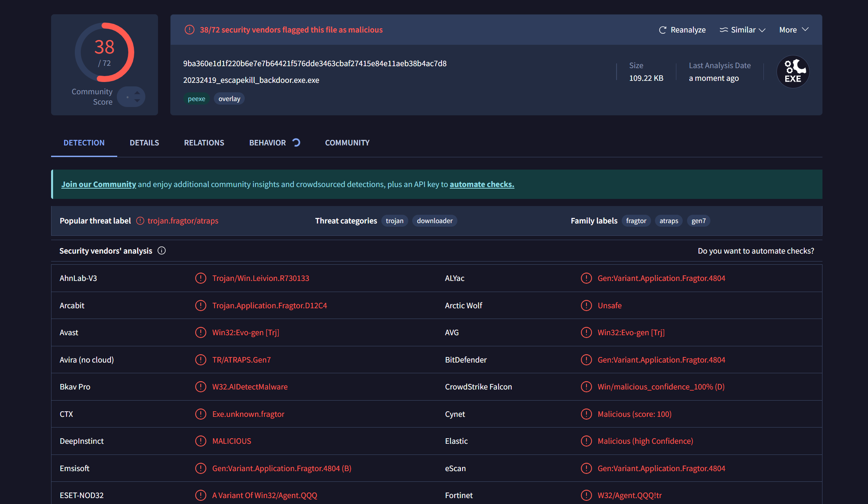Click the 38/72 detection score gauge
This screenshot has width=868, height=504.
pos(105,52)
